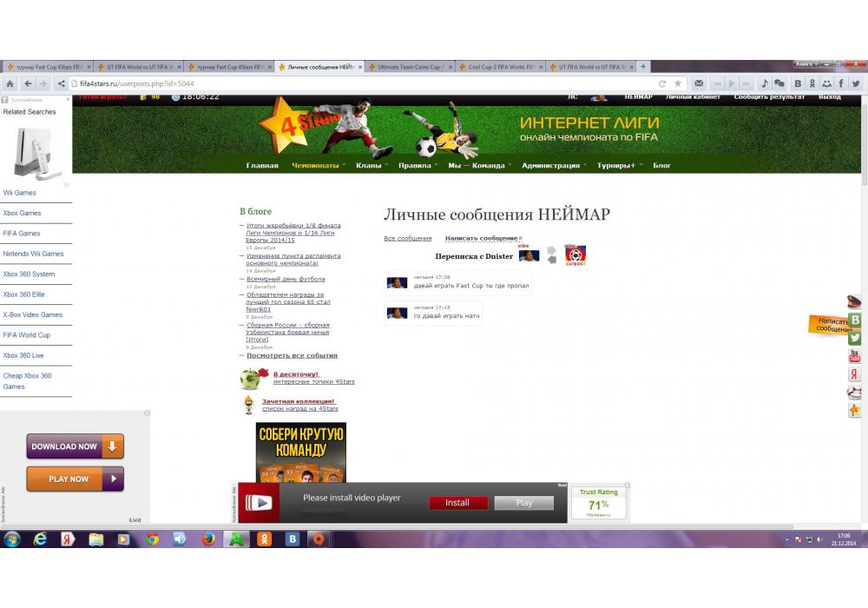Open the Собери крутую команду banner
The width and height of the screenshot is (868, 608).
click(x=301, y=453)
